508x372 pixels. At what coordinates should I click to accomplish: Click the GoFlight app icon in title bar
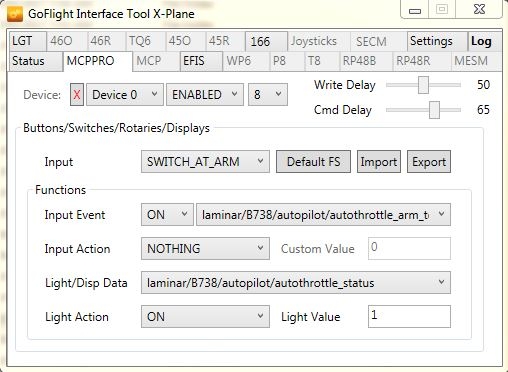(14, 14)
